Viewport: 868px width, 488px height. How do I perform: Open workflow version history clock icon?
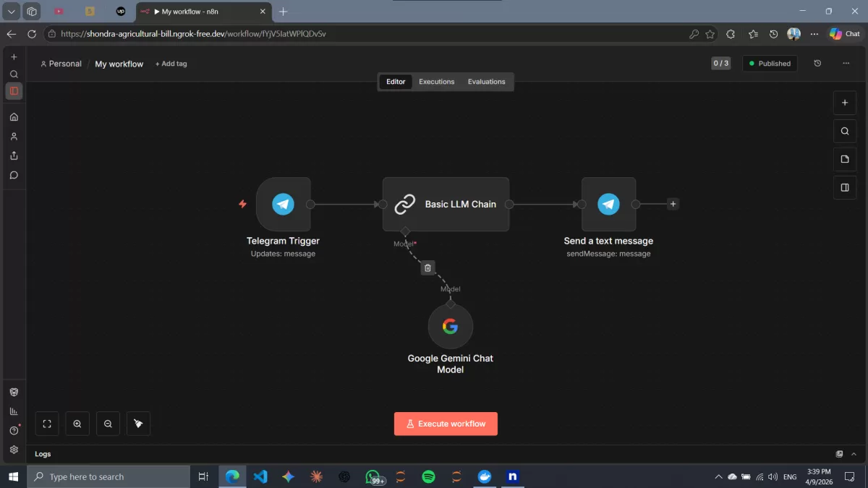(817, 64)
